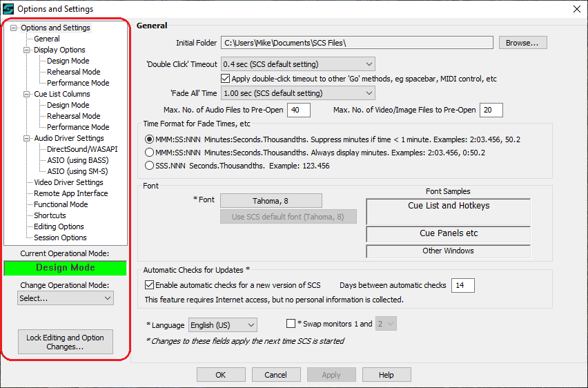
Task: Open ASIO (using SM-S) settings
Action: coord(77,171)
